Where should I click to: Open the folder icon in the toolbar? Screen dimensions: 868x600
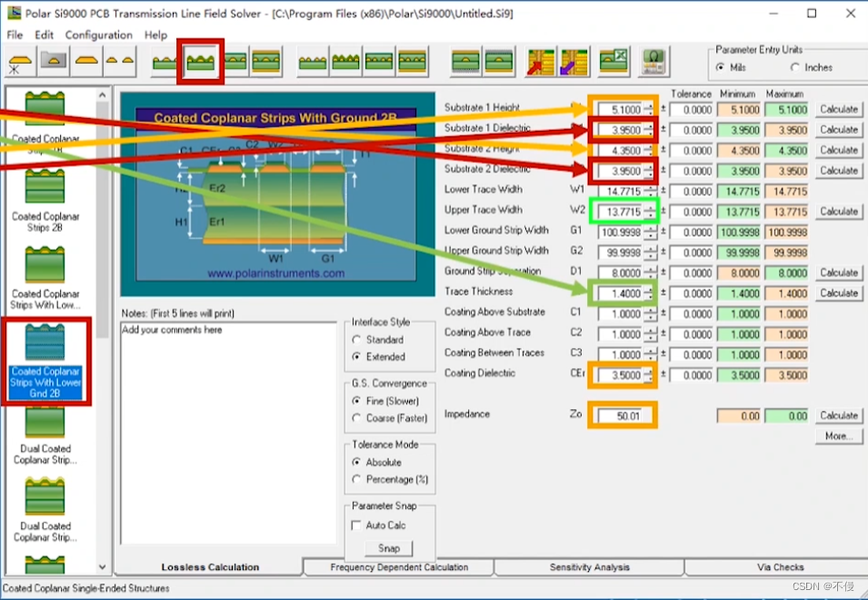[53, 62]
